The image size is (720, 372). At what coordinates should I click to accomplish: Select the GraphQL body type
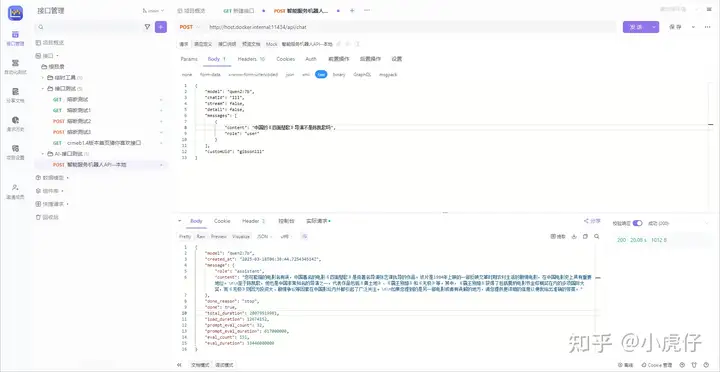point(362,74)
